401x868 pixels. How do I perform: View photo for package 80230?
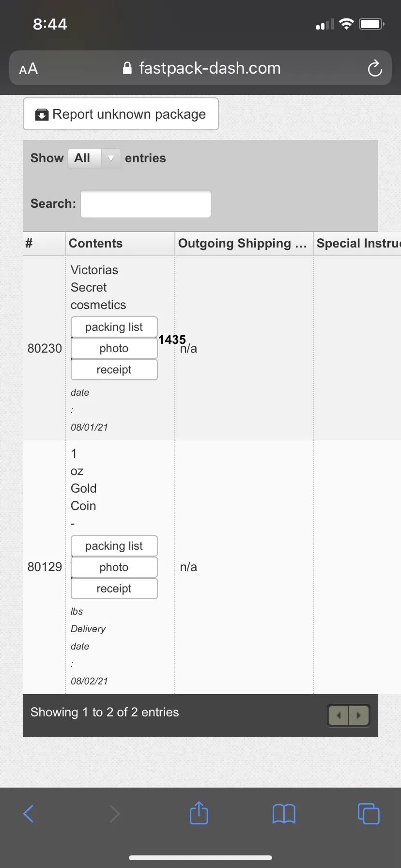pyautogui.click(x=114, y=348)
